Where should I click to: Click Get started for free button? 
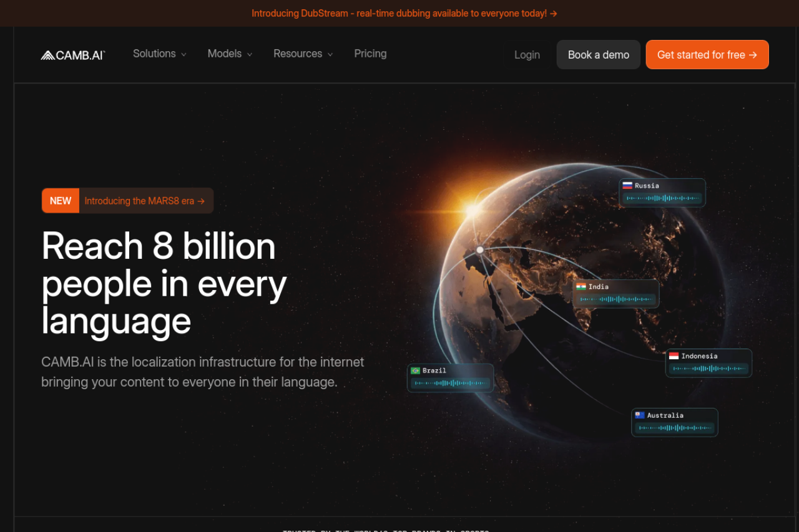707,55
